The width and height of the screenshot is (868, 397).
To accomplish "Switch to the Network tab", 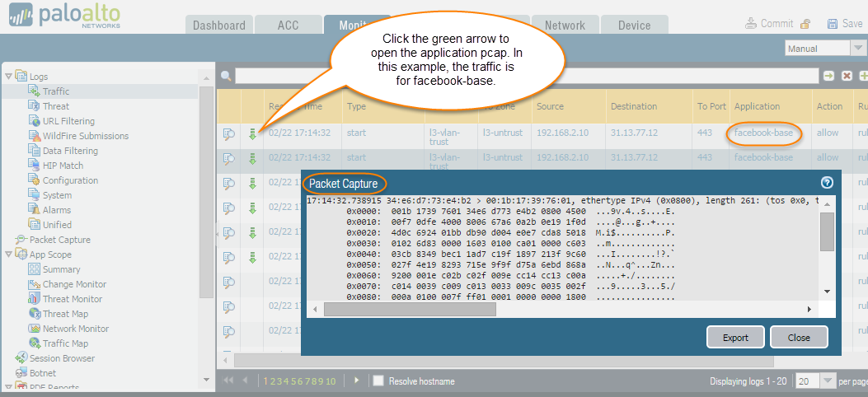I will click(565, 25).
